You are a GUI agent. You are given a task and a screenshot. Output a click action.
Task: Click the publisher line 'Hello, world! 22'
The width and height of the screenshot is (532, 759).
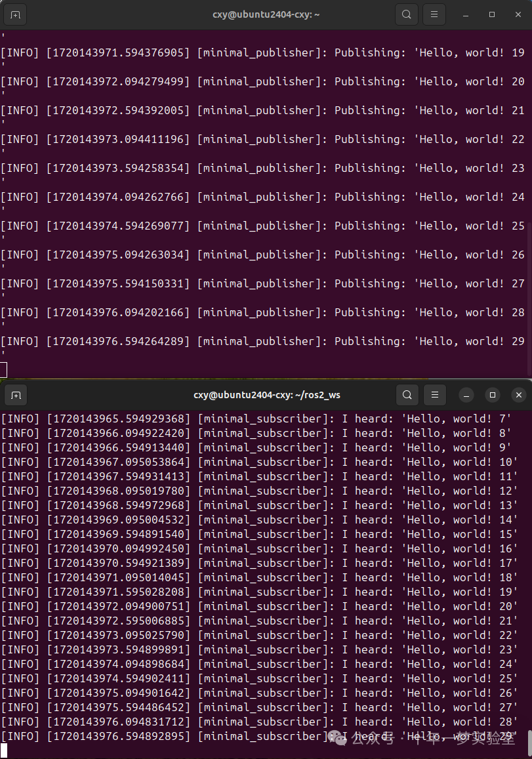pos(262,140)
